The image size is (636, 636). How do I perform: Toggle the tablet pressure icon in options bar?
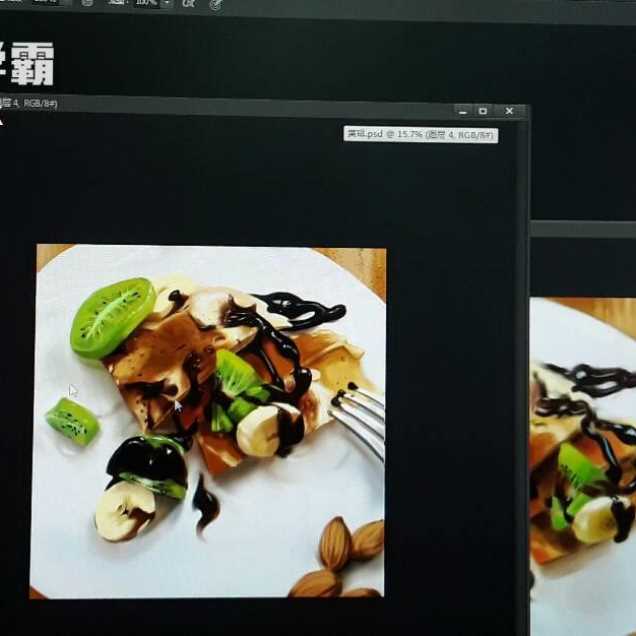tap(216, 4)
